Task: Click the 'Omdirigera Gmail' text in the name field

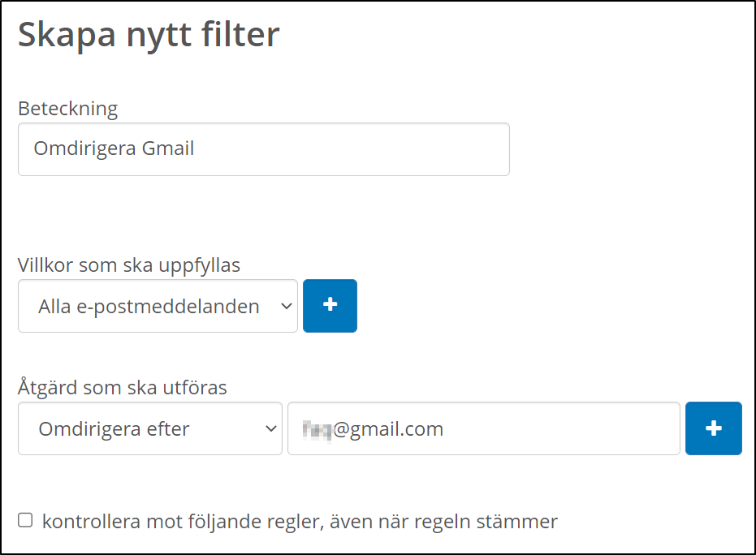Action: (x=114, y=149)
